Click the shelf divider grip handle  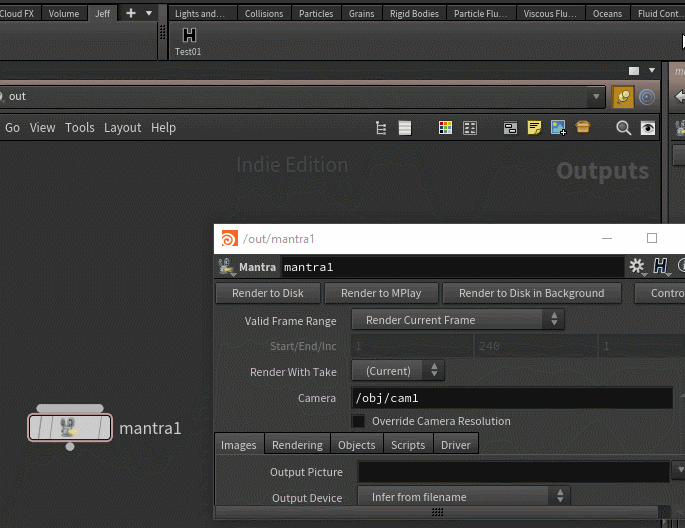click(163, 32)
